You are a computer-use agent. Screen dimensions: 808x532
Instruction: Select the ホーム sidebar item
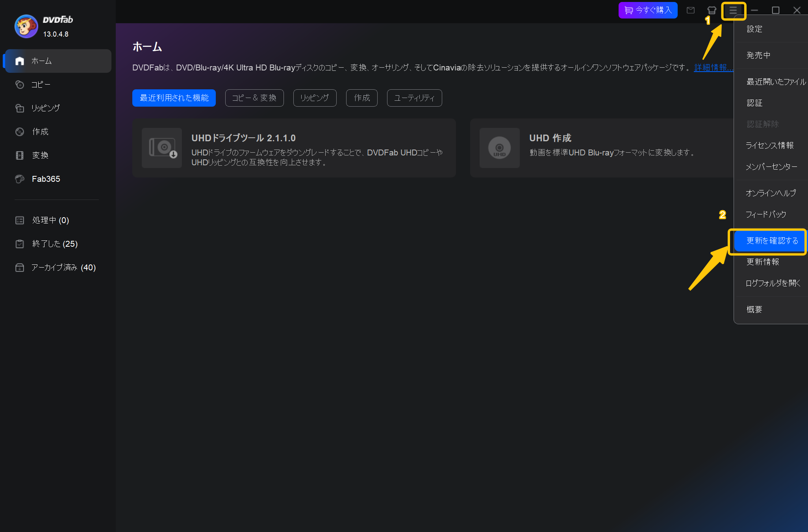[x=58, y=61]
